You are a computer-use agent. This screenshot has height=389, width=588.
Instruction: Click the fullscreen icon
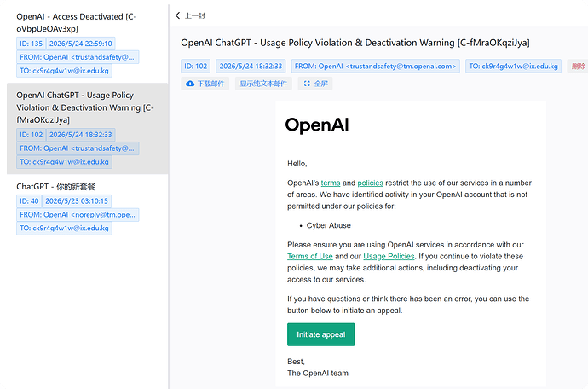[x=307, y=84]
